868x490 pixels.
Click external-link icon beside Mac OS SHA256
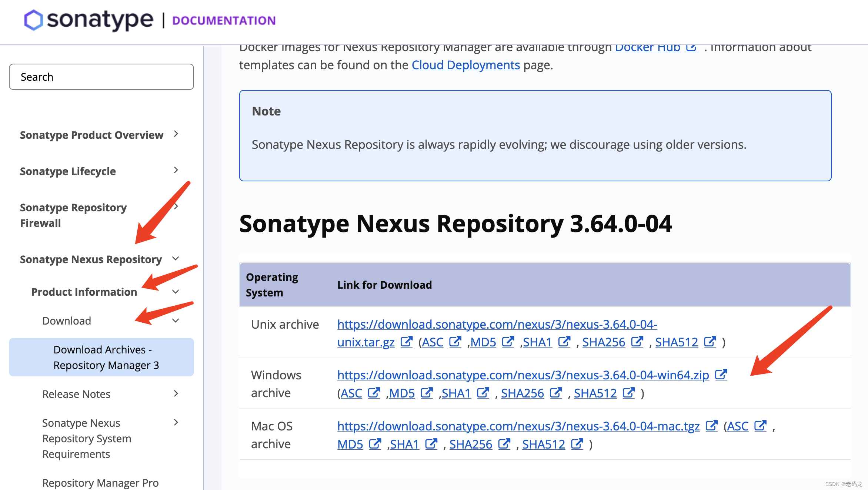504,444
